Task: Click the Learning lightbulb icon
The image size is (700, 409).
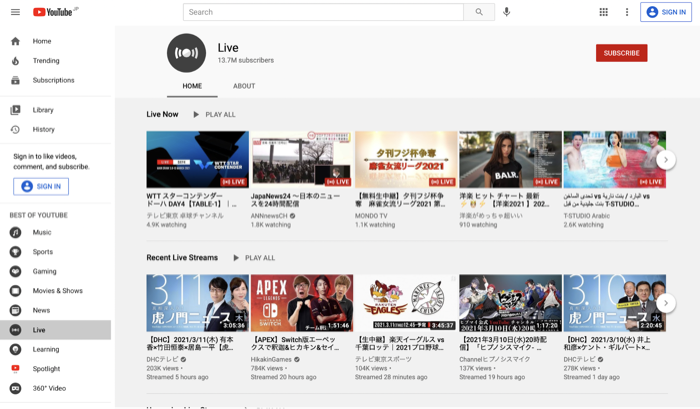Action: pyautogui.click(x=15, y=349)
